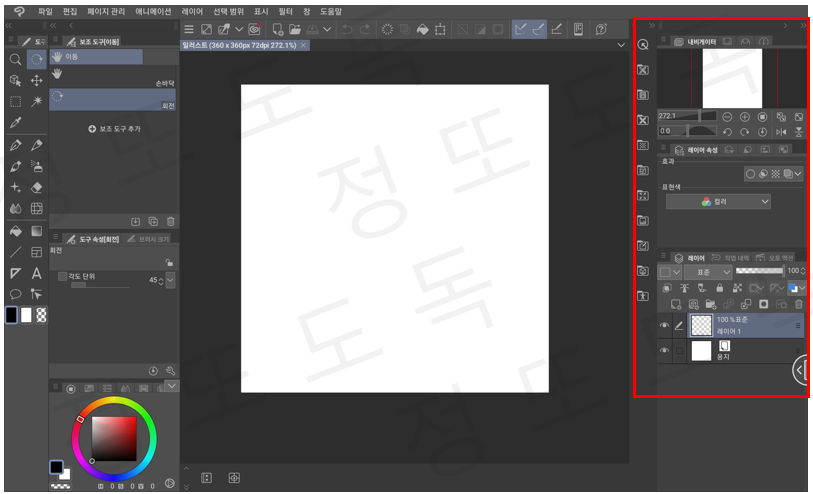Viewport: 813px width, 494px height.
Task: Select the Eraser tool
Action: click(37, 187)
